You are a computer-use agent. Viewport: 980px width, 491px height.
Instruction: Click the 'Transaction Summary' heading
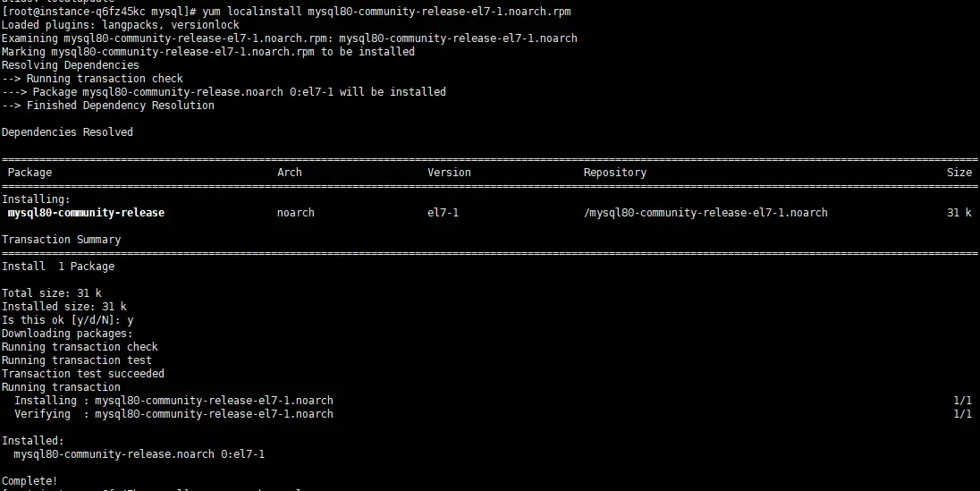pyautogui.click(x=61, y=240)
